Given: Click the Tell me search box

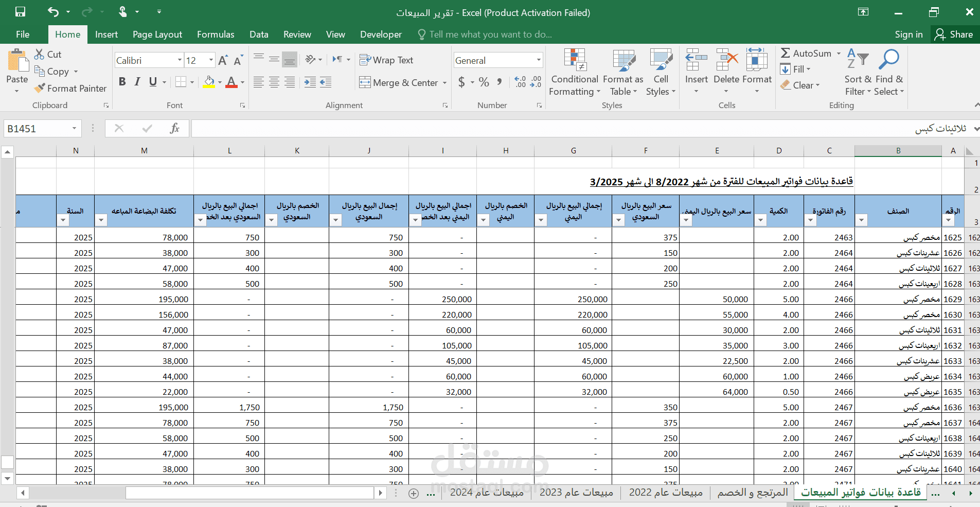Looking at the screenshot, I should [x=490, y=34].
